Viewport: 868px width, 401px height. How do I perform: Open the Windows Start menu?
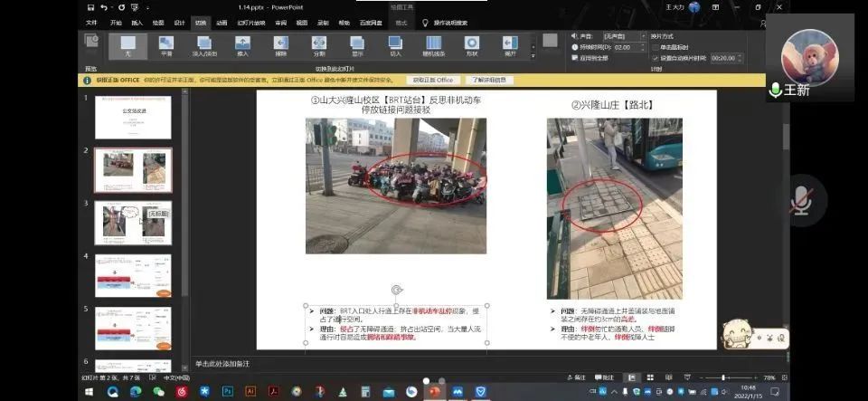point(89,392)
